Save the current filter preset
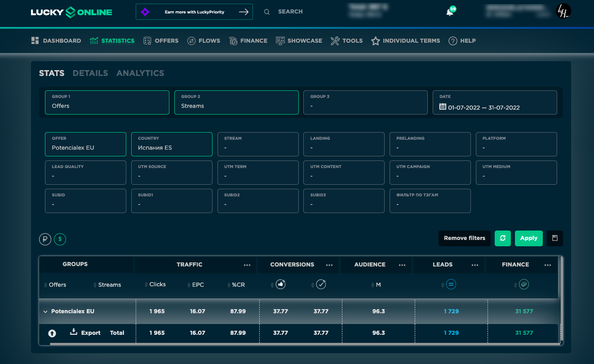 (555, 238)
